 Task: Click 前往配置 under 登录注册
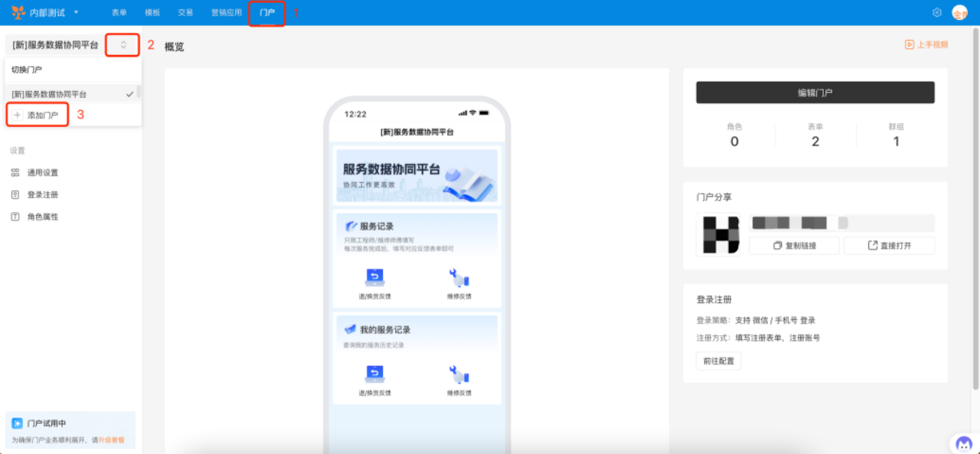718,361
